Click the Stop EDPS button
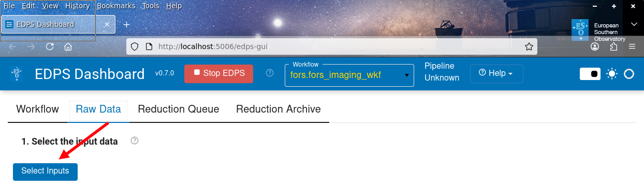 pyautogui.click(x=219, y=73)
